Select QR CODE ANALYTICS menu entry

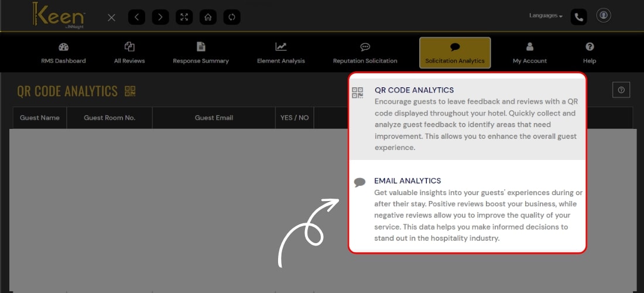[467, 118]
